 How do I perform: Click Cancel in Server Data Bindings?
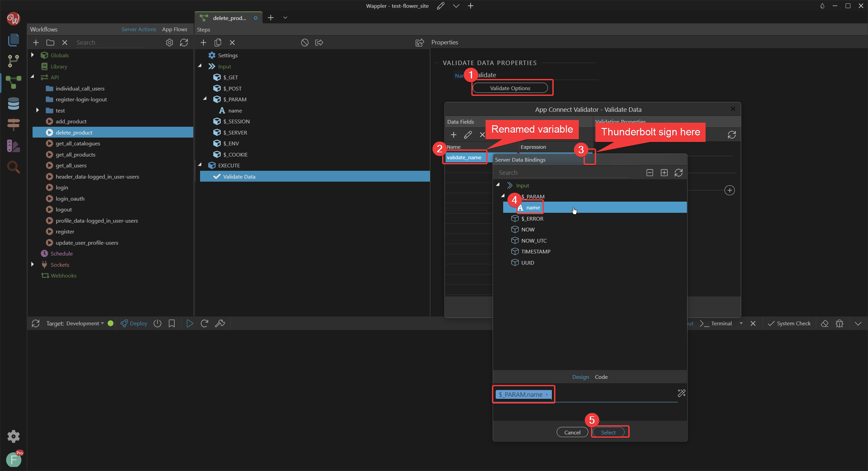click(572, 432)
